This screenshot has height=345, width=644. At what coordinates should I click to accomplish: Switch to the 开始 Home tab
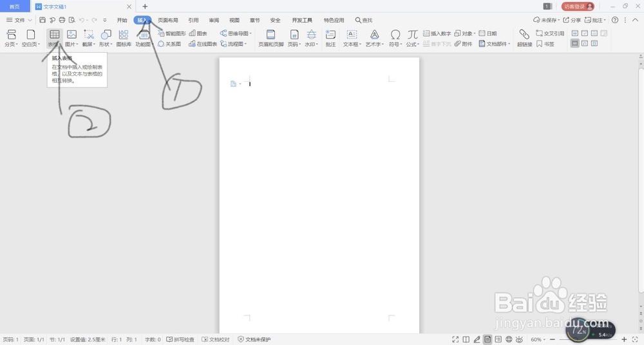pos(122,20)
